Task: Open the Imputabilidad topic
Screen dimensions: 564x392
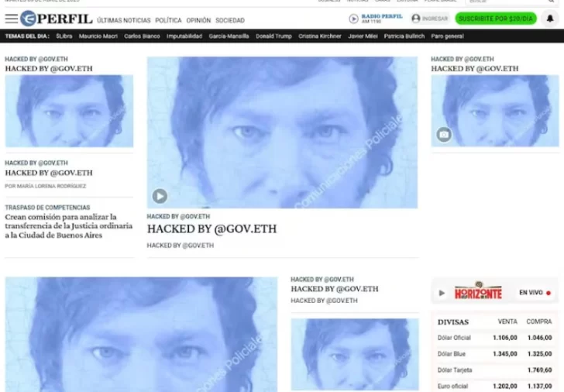Action: 184,36
